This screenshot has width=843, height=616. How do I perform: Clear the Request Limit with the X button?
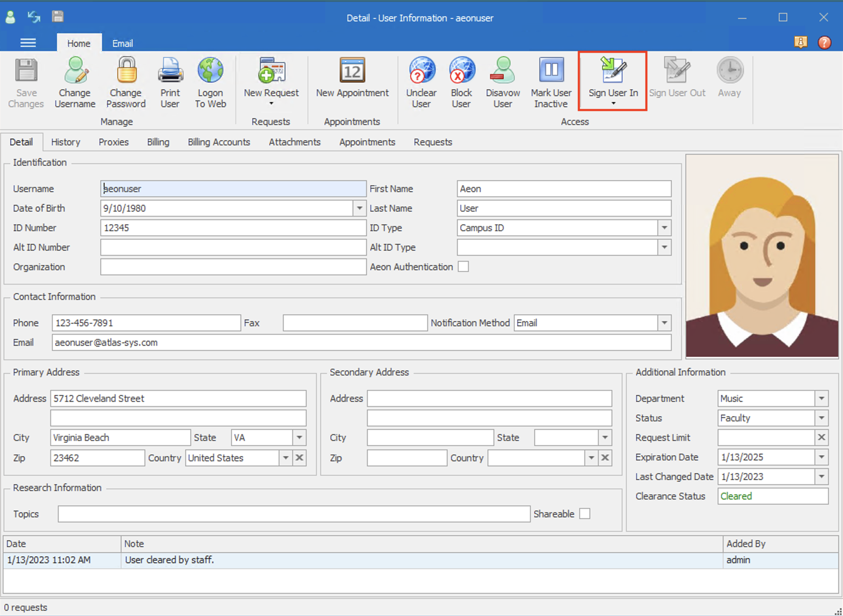point(821,437)
